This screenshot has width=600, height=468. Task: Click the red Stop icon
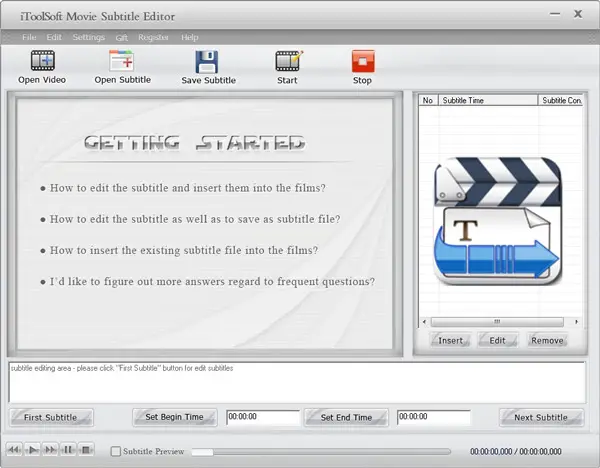[x=363, y=61]
